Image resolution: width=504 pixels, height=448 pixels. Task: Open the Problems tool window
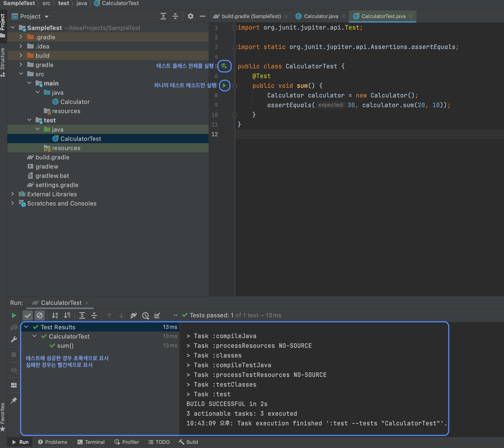[x=53, y=442]
